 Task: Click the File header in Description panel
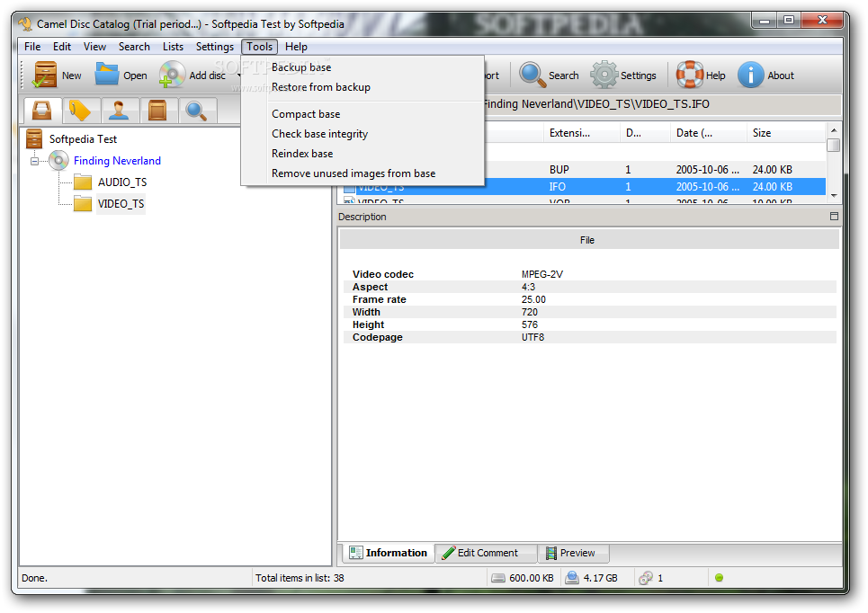tap(587, 240)
